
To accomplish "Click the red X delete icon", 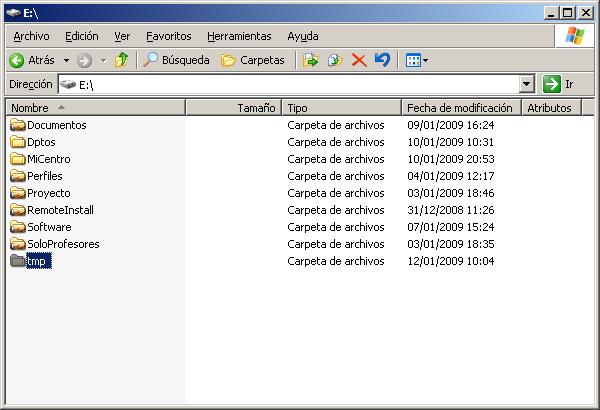I will tap(359, 60).
